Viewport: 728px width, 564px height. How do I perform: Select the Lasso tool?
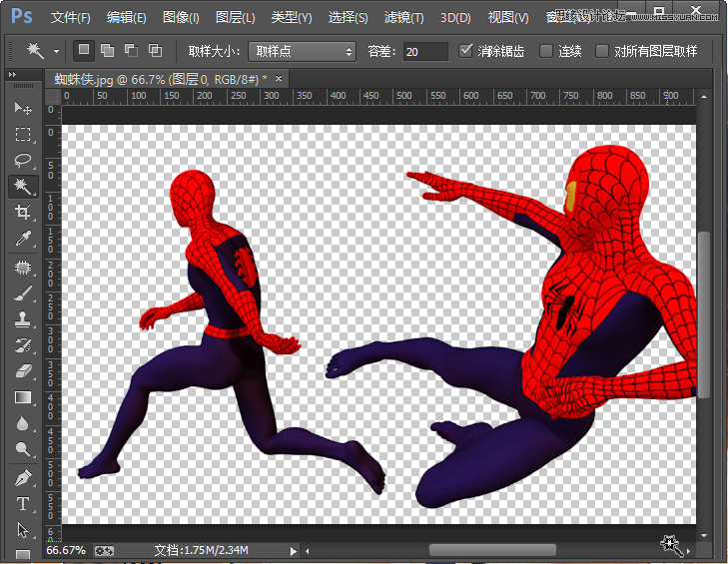[x=23, y=160]
